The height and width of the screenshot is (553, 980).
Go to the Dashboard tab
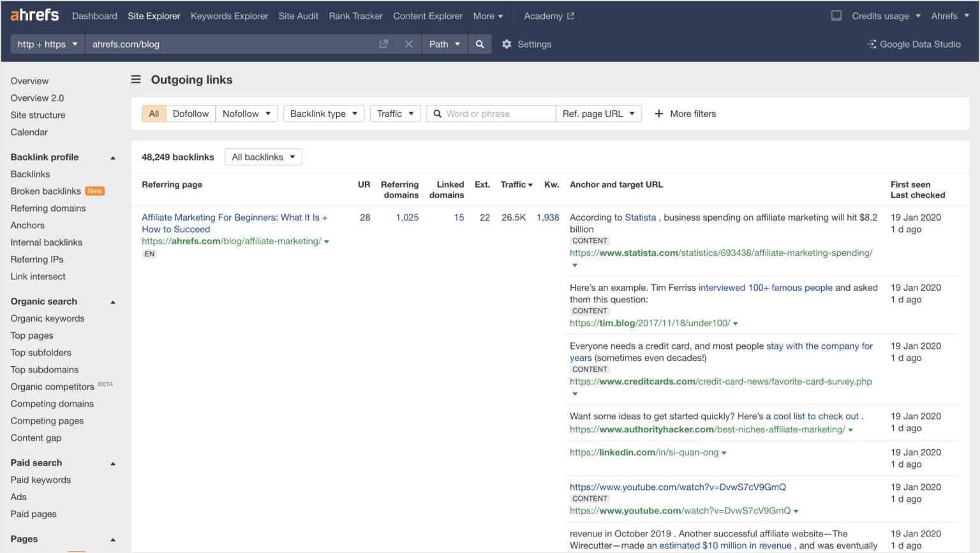(x=94, y=16)
